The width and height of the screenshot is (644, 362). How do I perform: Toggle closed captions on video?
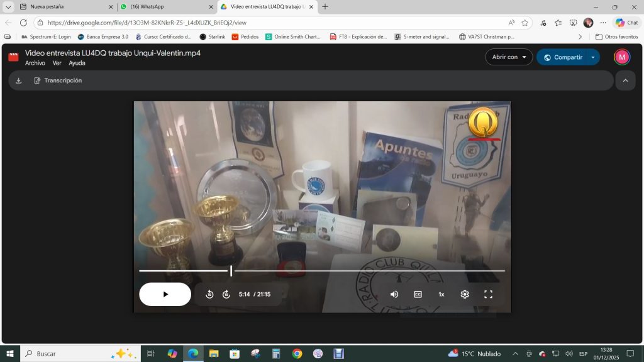[x=418, y=294]
